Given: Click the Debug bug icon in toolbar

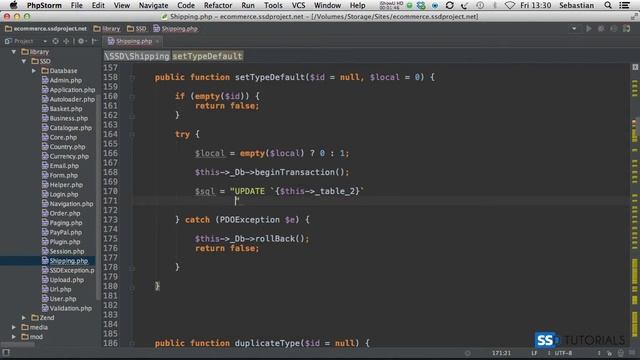Looking at the screenshot, I should 601,29.
